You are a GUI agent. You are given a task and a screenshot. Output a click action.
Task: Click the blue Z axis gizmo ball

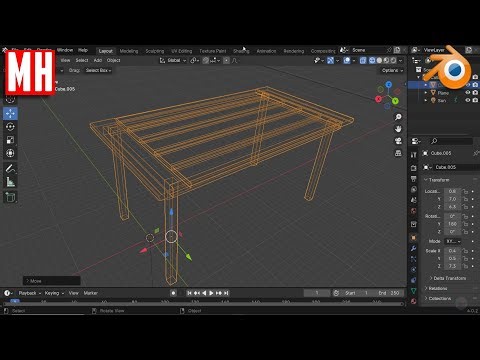(x=389, y=85)
